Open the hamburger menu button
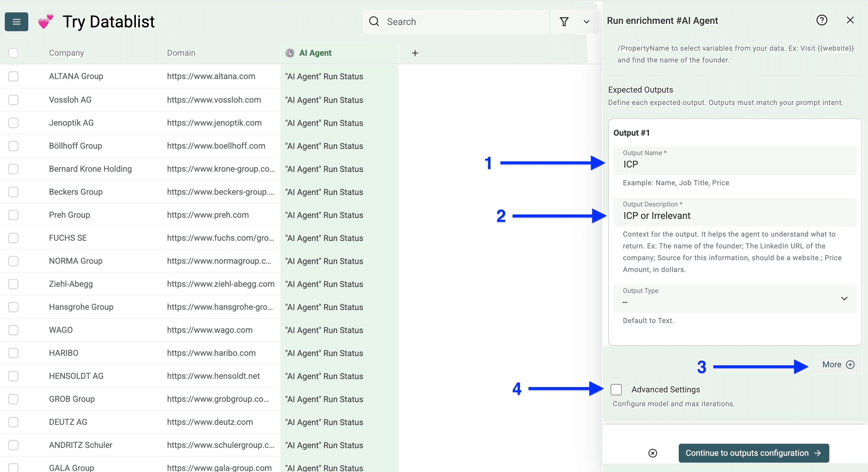Screen dimensions: 868x472 16,22
